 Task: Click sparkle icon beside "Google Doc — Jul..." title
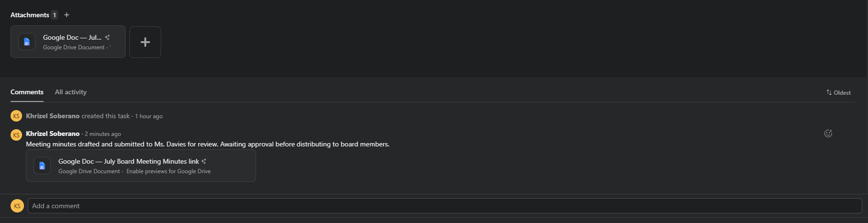click(107, 37)
